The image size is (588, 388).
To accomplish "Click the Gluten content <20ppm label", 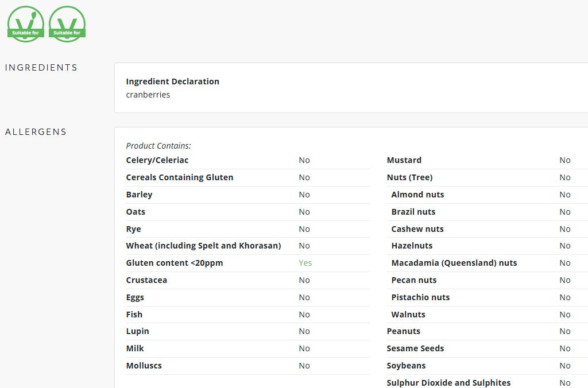I will pos(175,263).
